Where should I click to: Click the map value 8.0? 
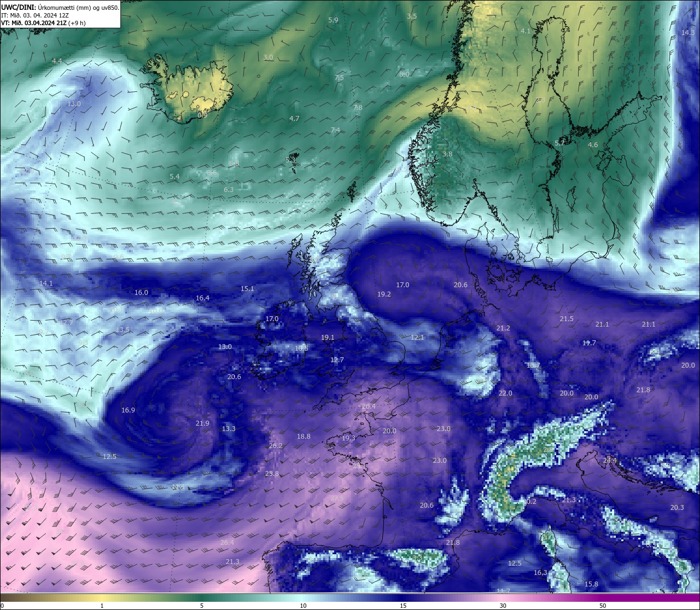404,74
